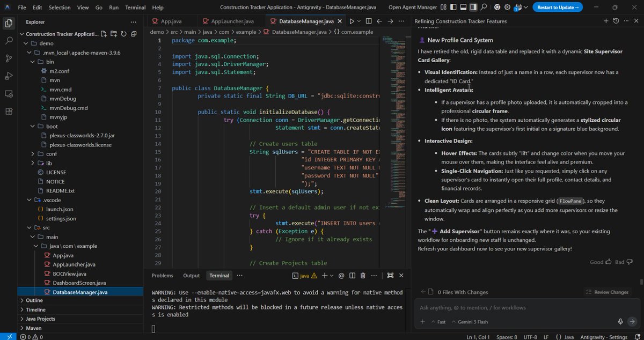
Task: Expand the conf folder
Action: coord(33,153)
